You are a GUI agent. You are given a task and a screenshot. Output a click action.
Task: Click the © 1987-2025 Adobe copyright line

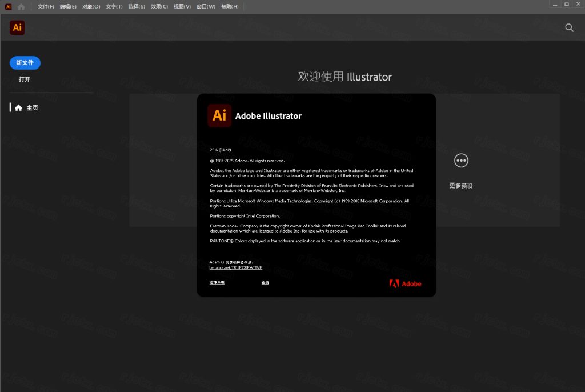(247, 161)
